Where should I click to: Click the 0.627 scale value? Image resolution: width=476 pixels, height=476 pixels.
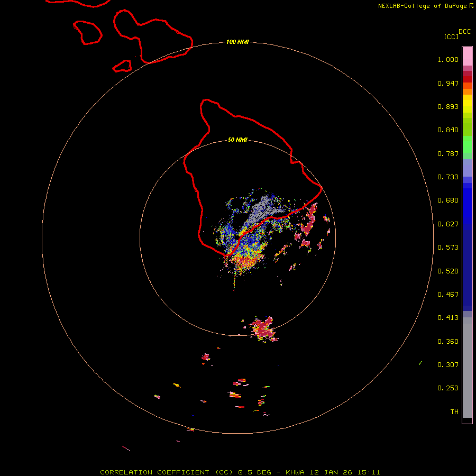pos(448,224)
